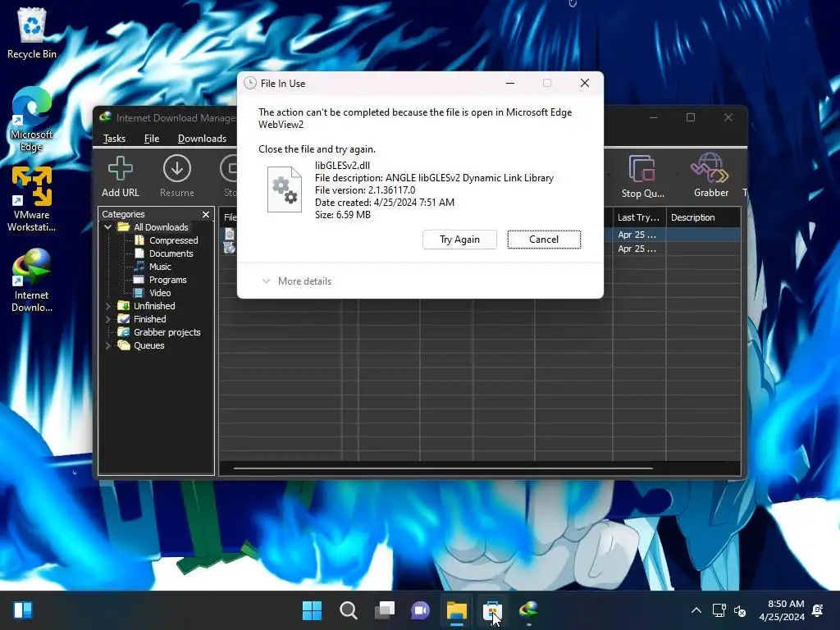This screenshot has height=630, width=840.
Task: Open File Explorer from taskbar
Action: (x=456, y=610)
